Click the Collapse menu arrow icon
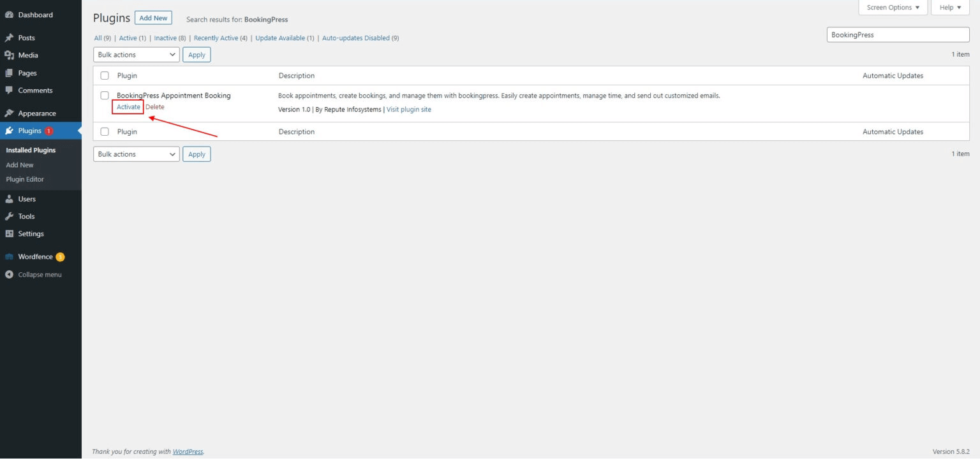 (9, 275)
